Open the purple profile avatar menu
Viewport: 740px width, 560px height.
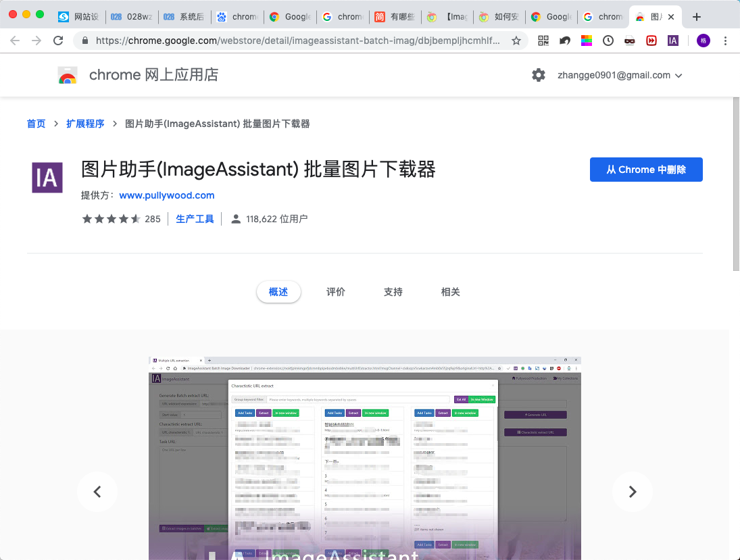(704, 41)
